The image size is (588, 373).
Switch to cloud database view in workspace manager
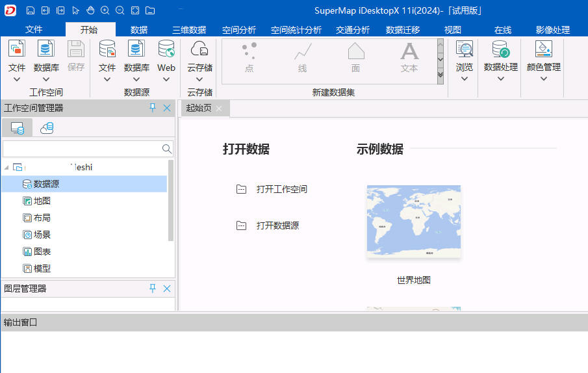click(47, 128)
